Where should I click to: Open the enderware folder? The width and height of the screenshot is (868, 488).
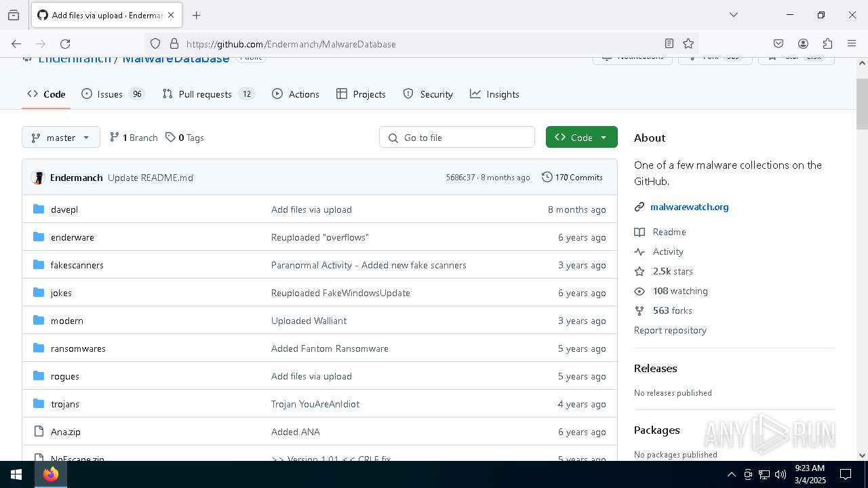[x=73, y=237]
